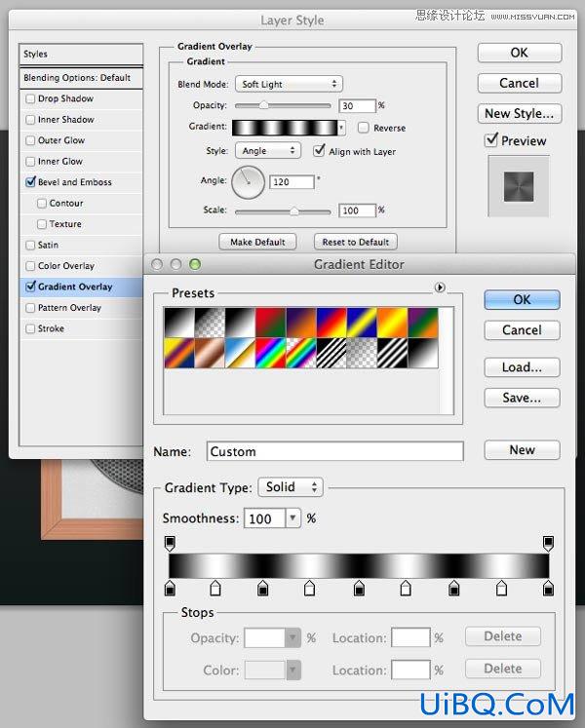Toggle the Satin checkbox
Screen dimensions: 585x728
tap(30, 245)
